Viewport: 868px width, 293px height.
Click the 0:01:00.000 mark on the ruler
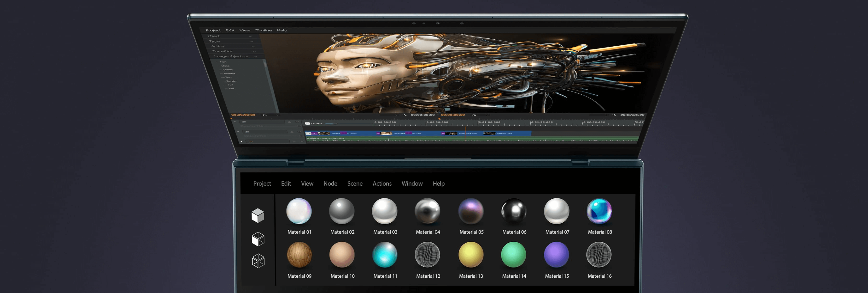click(x=490, y=122)
